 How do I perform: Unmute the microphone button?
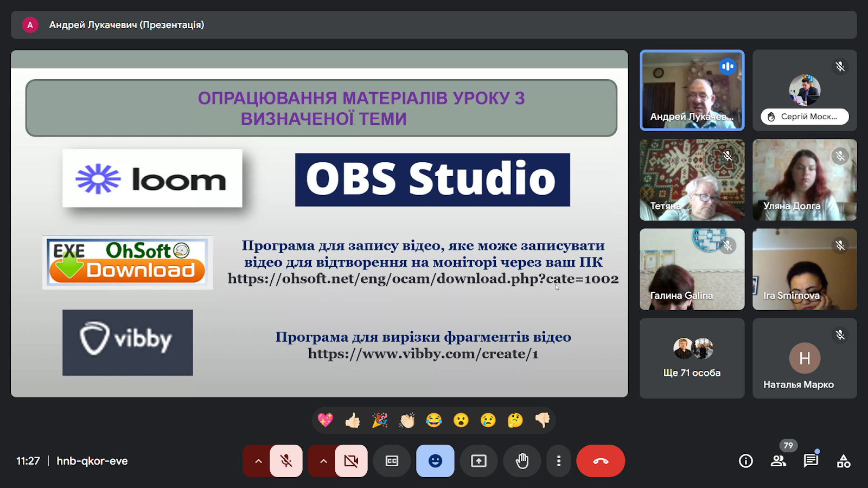tap(286, 461)
